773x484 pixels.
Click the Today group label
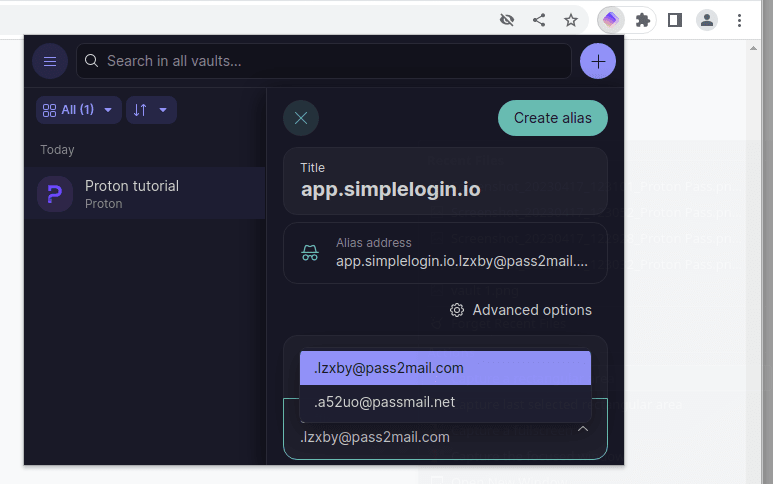(x=57, y=150)
